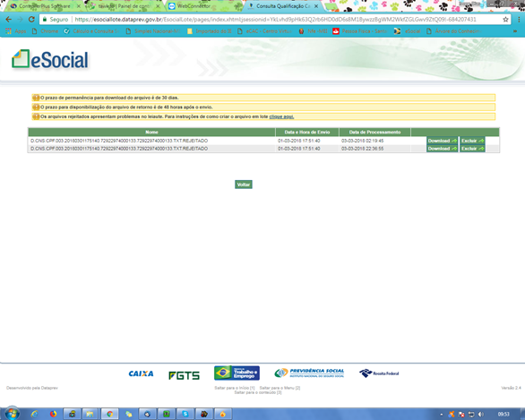Expand bookmarks overflow chevron
525x420 pixels.
point(514,31)
